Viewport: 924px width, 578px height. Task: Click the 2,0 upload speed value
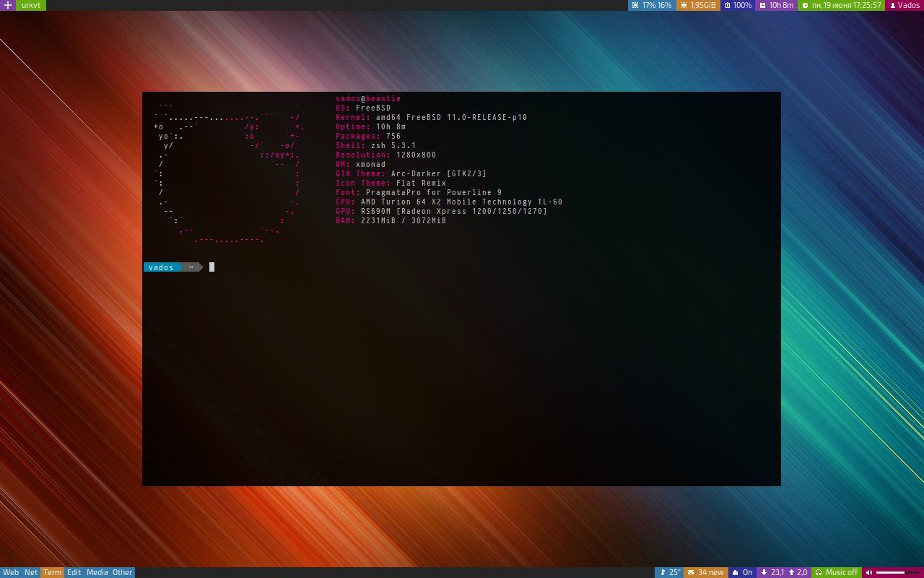[802, 572]
